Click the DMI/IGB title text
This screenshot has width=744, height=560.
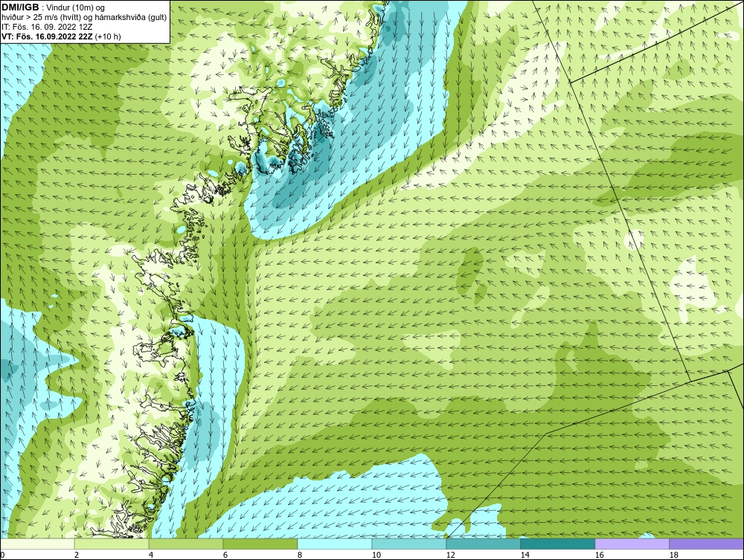tap(20, 7)
